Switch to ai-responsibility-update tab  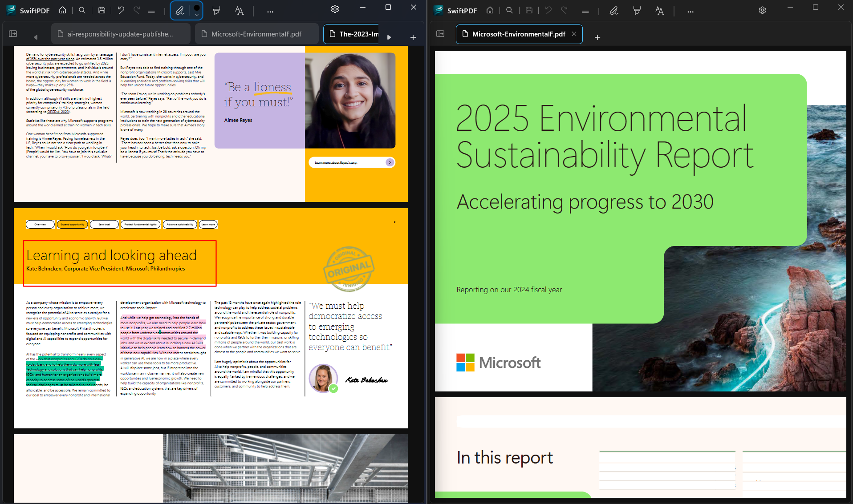click(121, 34)
